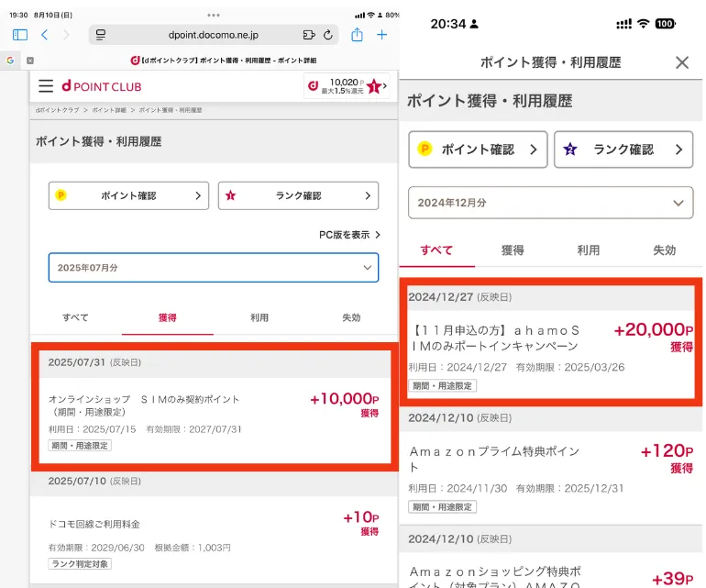
Task: Click chevron of 2024年12月分 selector
Action: point(678,204)
